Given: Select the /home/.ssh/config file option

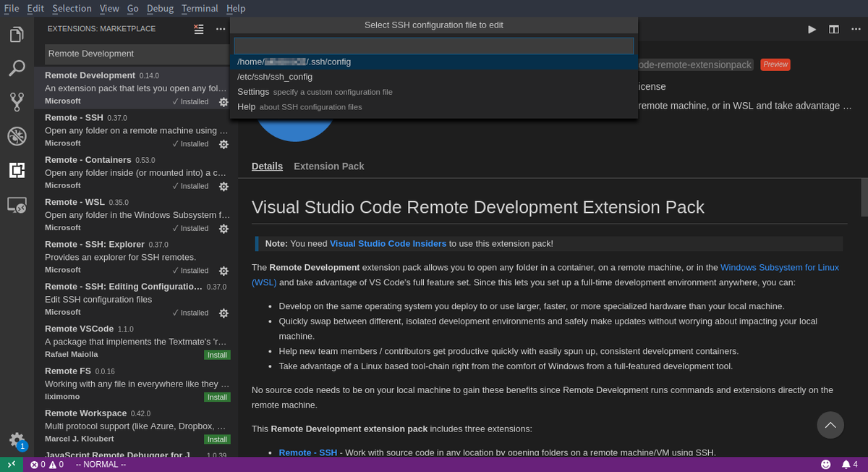Looking at the screenshot, I should coord(434,62).
